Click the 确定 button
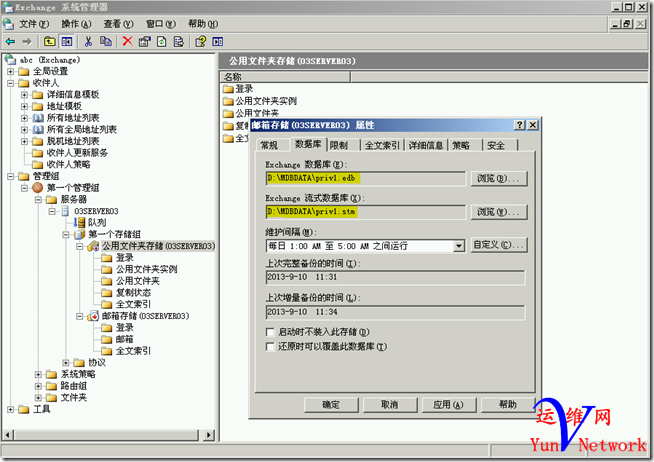The image size is (654, 462). coord(331,404)
